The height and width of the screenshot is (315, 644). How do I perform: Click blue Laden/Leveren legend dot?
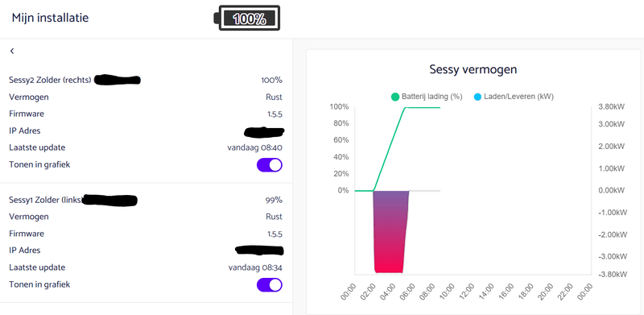point(477,97)
